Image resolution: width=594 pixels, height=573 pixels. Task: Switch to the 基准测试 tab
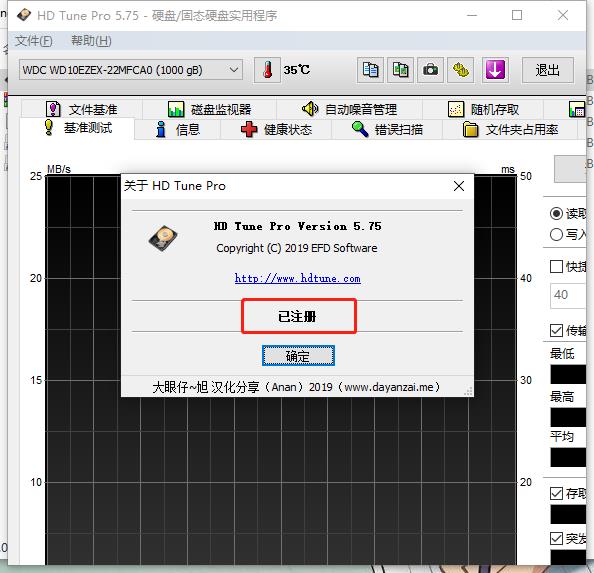pos(78,128)
